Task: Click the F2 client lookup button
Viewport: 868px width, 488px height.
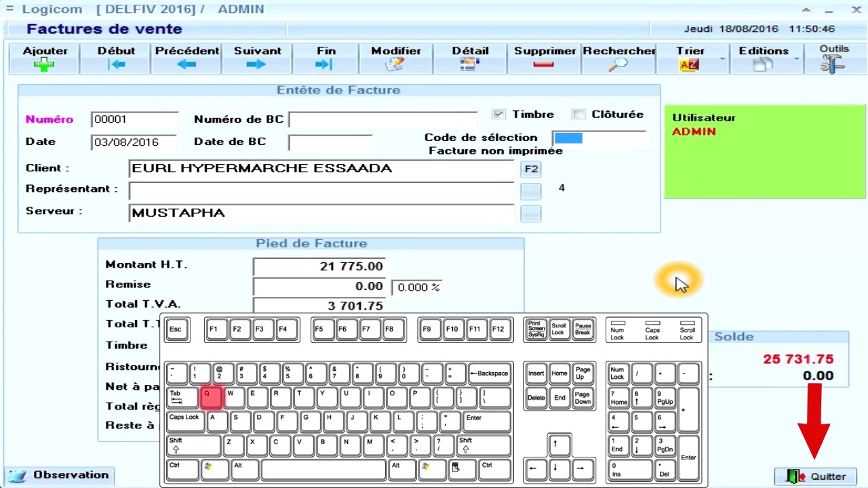Action: point(531,169)
